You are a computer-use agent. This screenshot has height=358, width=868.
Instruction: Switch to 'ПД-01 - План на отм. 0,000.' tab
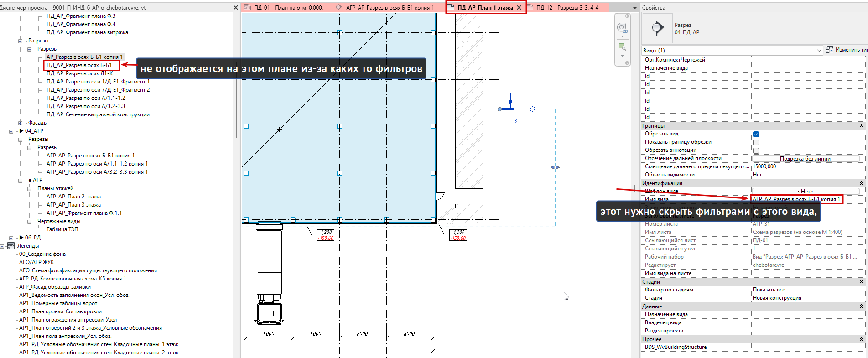[288, 8]
